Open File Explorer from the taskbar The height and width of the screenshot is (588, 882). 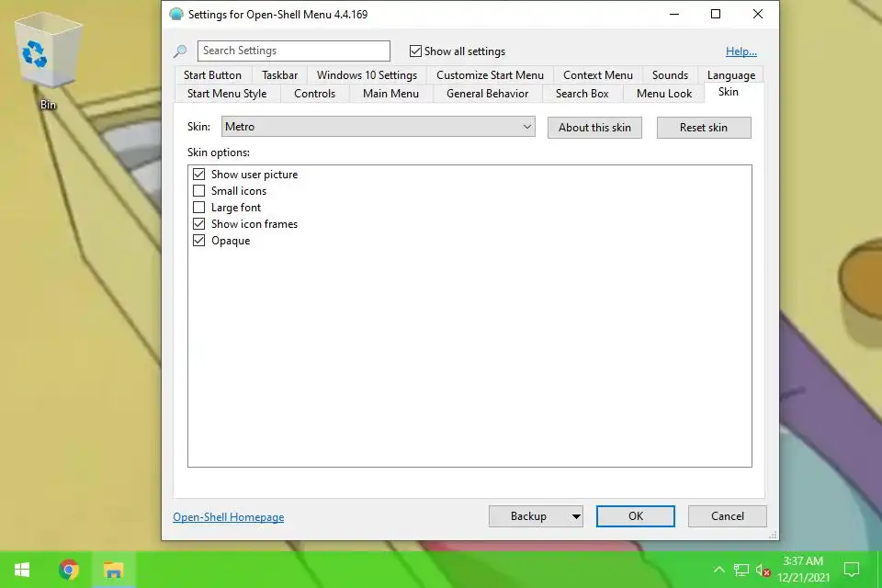point(113,570)
